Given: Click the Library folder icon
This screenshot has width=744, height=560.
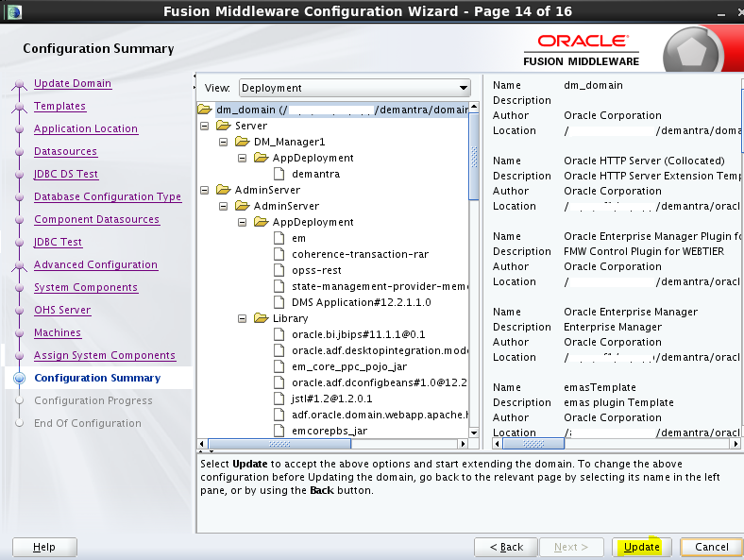Looking at the screenshot, I should click(x=262, y=318).
